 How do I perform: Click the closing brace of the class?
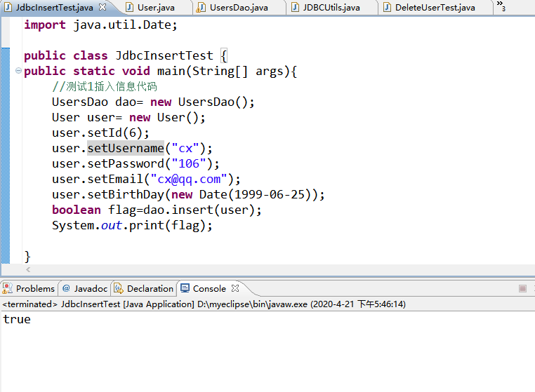click(27, 257)
